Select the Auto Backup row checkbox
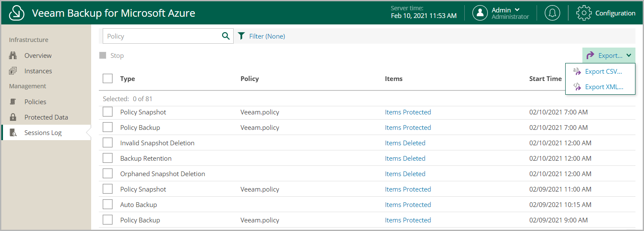This screenshot has width=644, height=231. tap(108, 204)
